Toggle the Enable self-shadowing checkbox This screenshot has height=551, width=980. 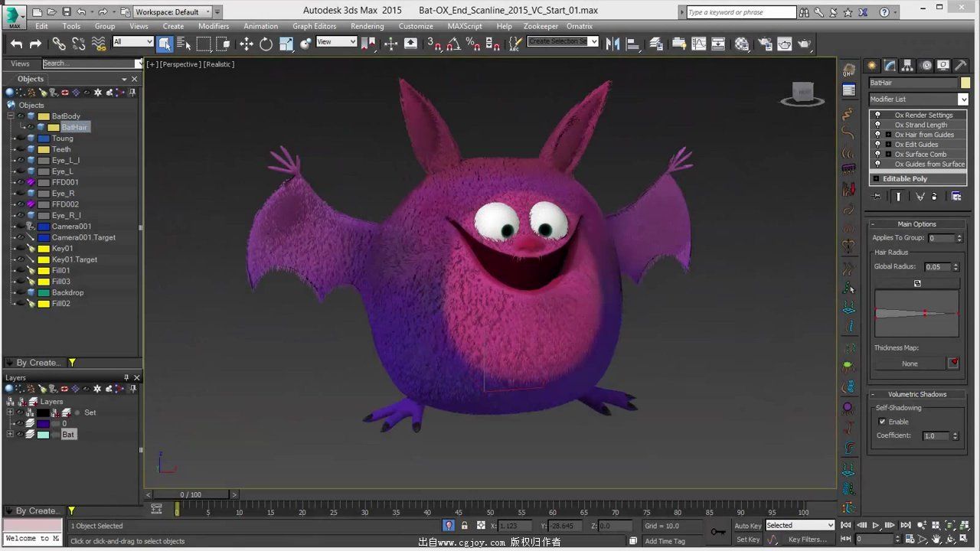(x=882, y=422)
